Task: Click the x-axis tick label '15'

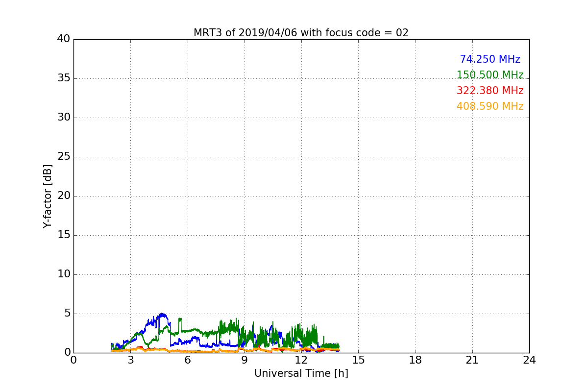Action: [x=358, y=360]
